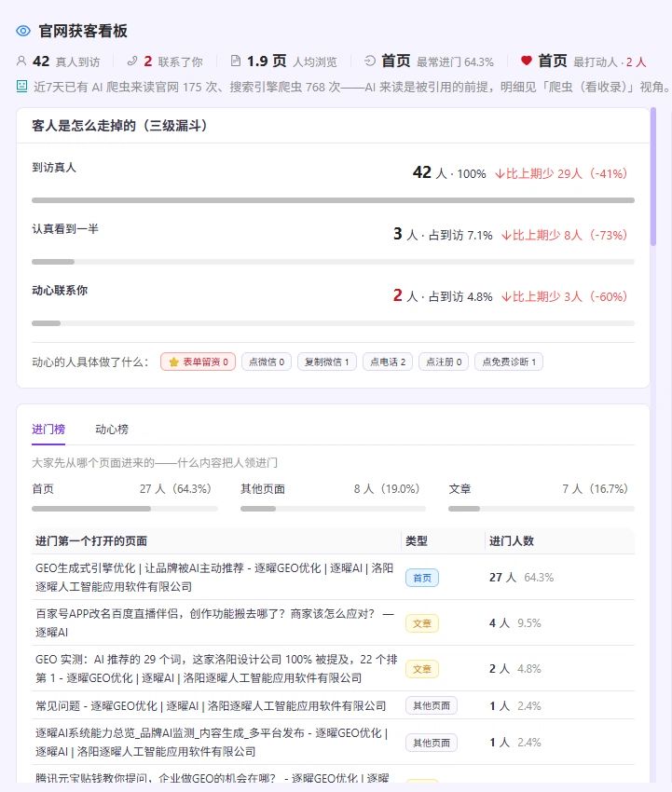Click 文章 tag in 百家号APP row

tap(422, 623)
